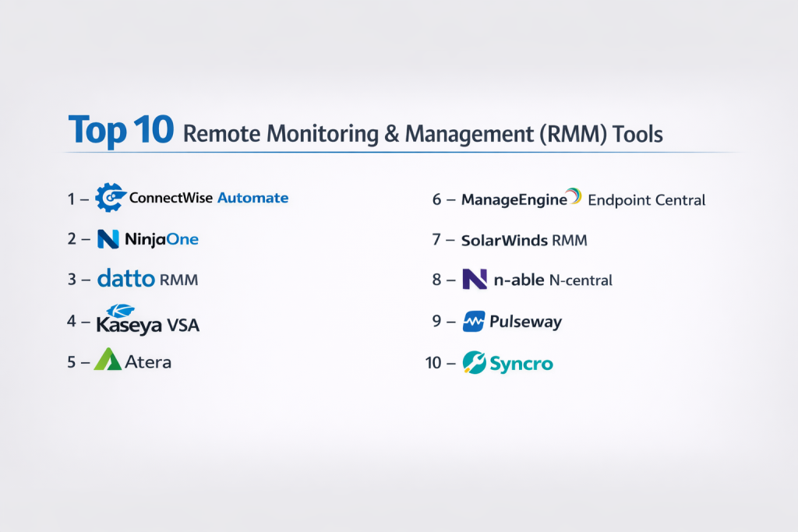The width and height of the screenshot is (798, 532).
Task: Select the Endpoint Central label
Action: (x=646, y=200)
